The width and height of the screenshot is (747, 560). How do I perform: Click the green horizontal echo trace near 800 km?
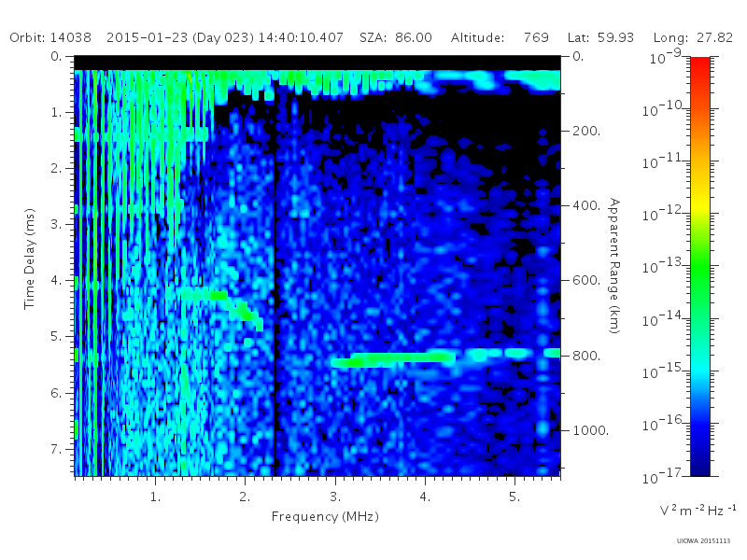(393, 359)
